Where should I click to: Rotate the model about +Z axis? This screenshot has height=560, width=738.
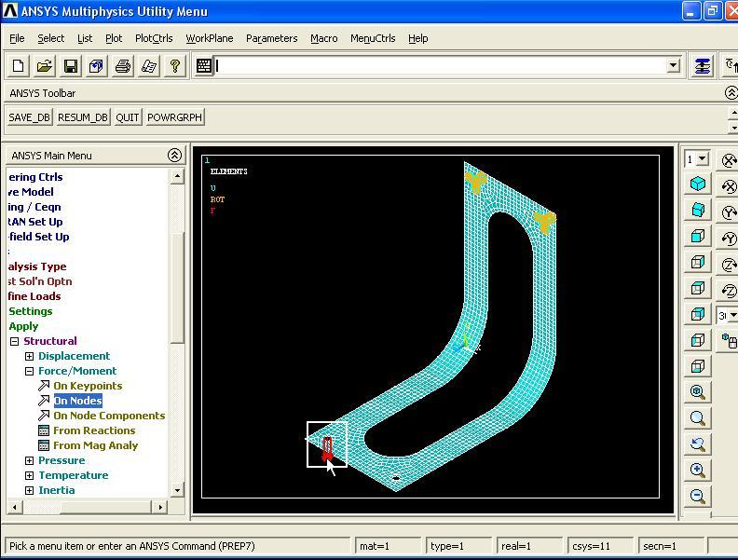coord(729,265)
